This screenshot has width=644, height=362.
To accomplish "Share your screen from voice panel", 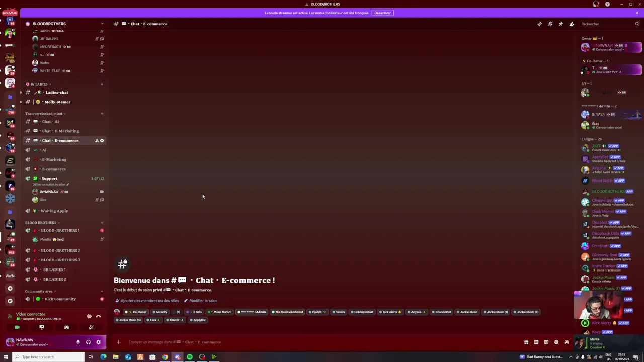I will pos(42,327).
